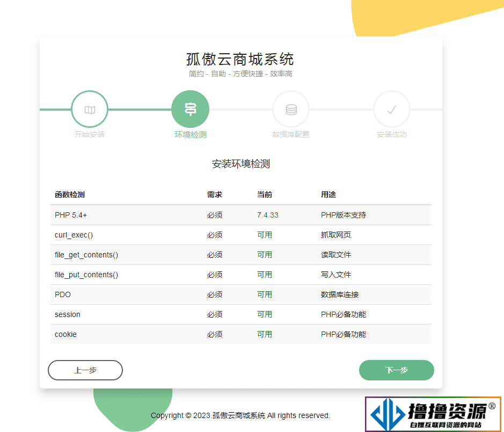Click the 写入文件 cell
Image resolution: width=504 pixels, height=432 pixels.
[336, 275]
